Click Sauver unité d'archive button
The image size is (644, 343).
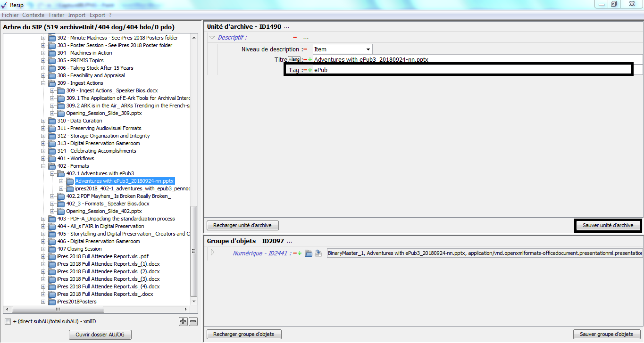pos(608,226)
